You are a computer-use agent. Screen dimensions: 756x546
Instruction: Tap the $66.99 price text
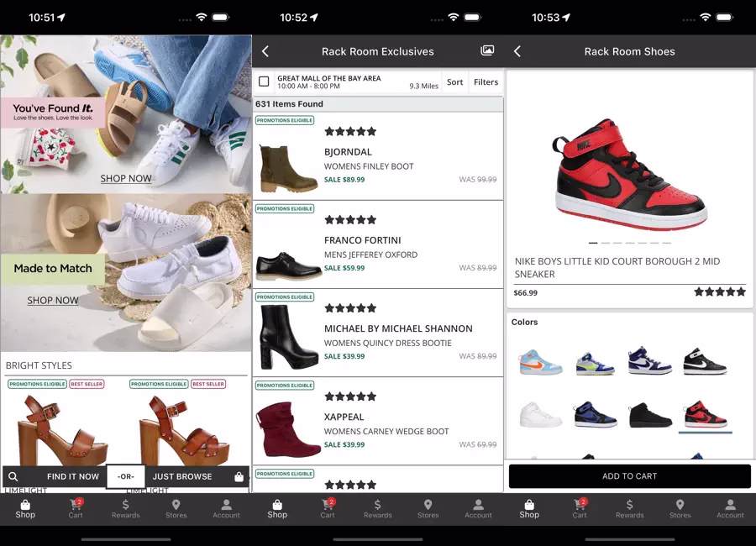526,293
